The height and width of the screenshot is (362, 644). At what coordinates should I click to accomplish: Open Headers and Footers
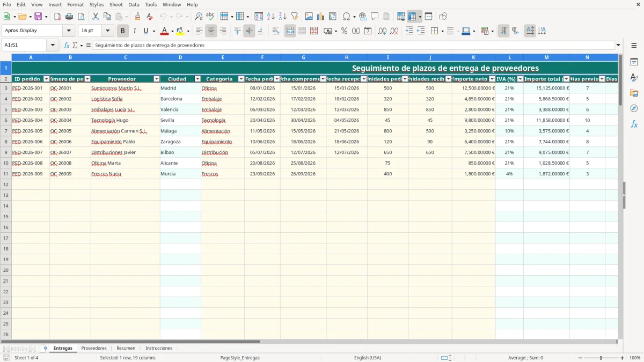pos(386,17)
